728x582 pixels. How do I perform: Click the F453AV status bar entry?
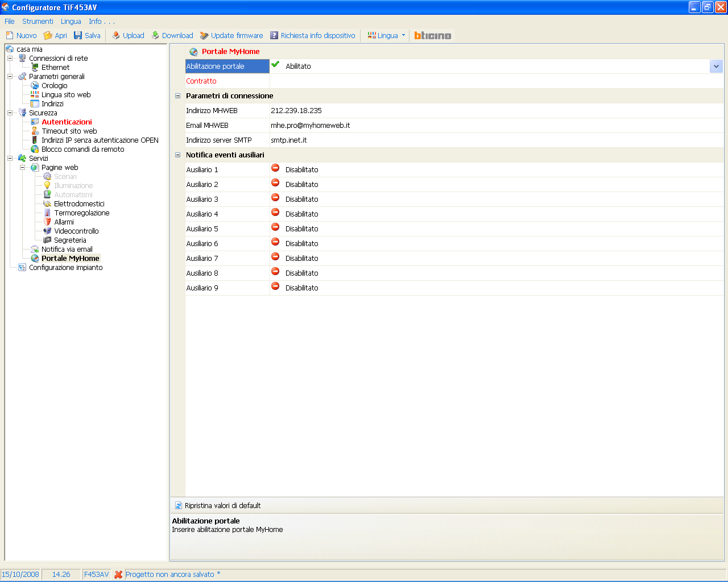coord(97,575)
